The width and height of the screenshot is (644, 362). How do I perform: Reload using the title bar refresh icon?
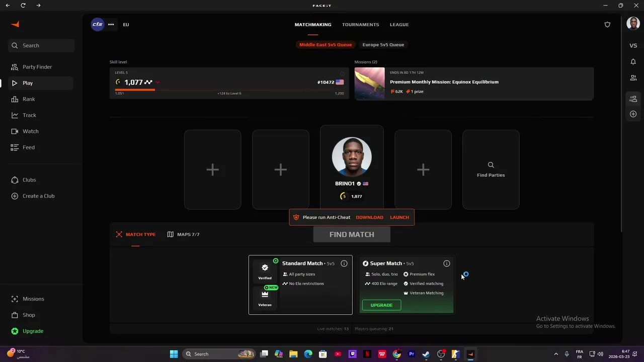click(23, 6)
